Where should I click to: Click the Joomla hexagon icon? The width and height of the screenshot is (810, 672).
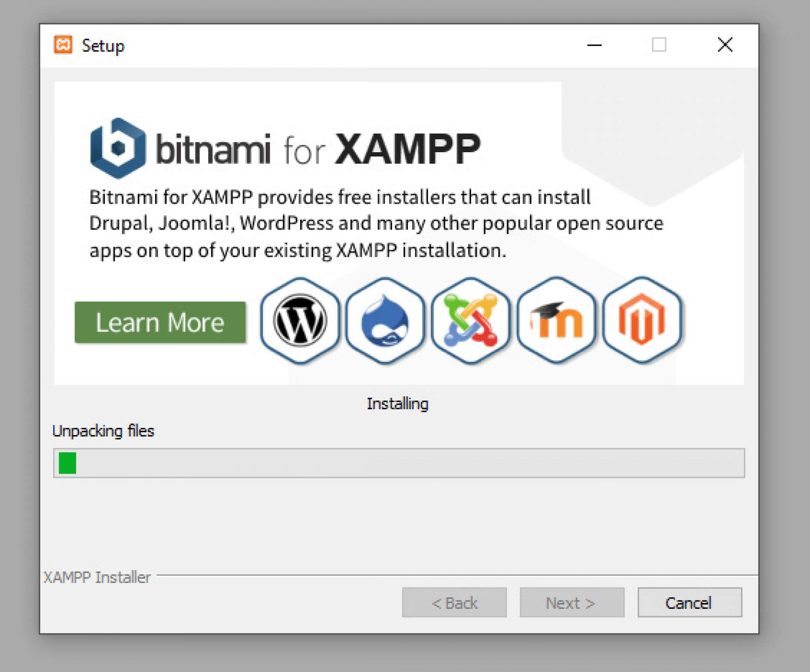[471, 320]
